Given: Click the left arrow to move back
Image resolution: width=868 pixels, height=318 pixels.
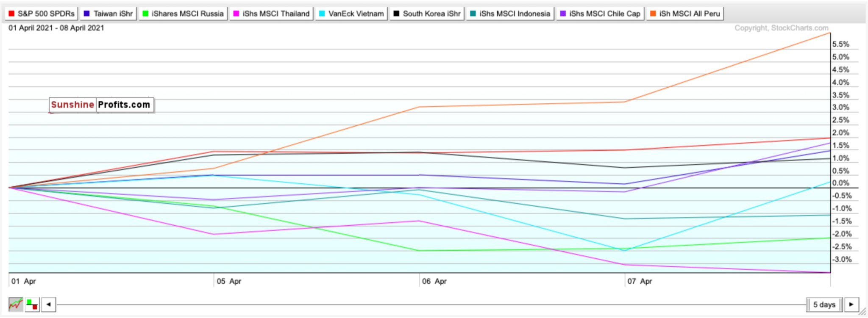Looking at the screenshot, I should (49, 304).
